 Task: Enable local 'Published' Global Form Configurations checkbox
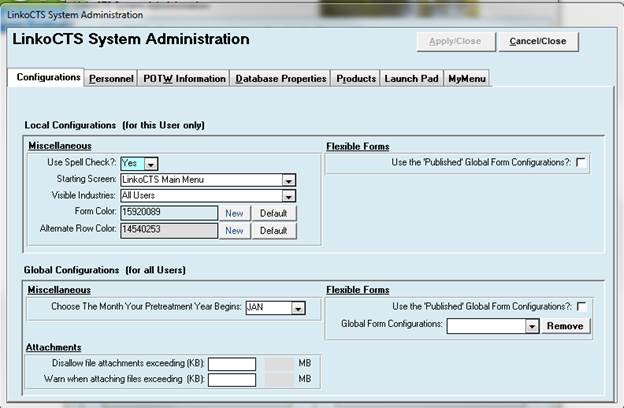(582, 161)
